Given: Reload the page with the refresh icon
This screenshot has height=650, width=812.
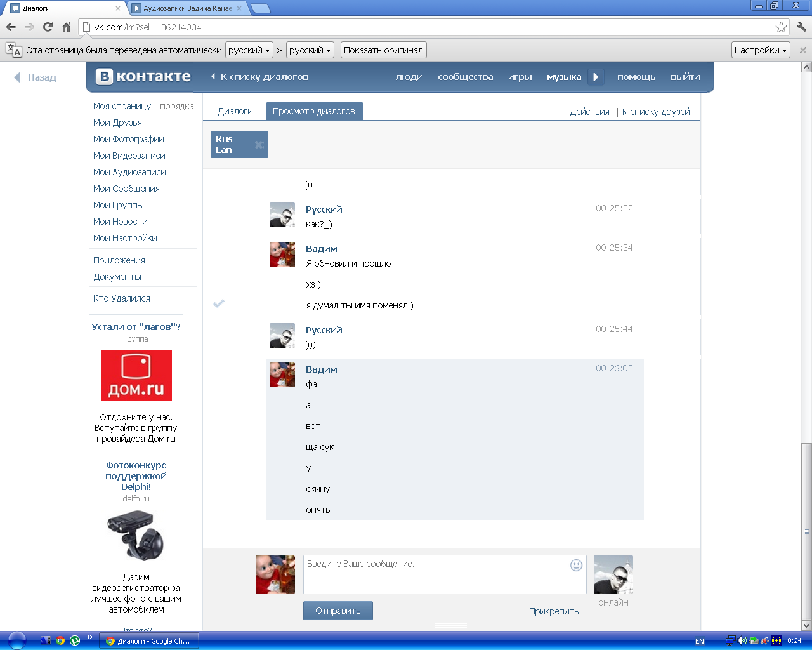Looking at the screenshot, I should tap(48, 27).
